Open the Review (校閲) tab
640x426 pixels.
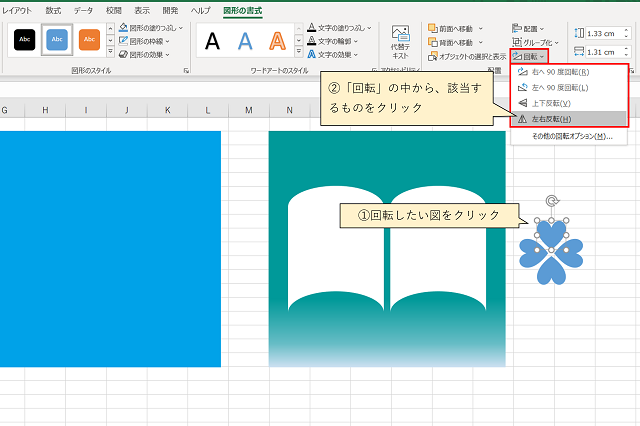point(113,11)
